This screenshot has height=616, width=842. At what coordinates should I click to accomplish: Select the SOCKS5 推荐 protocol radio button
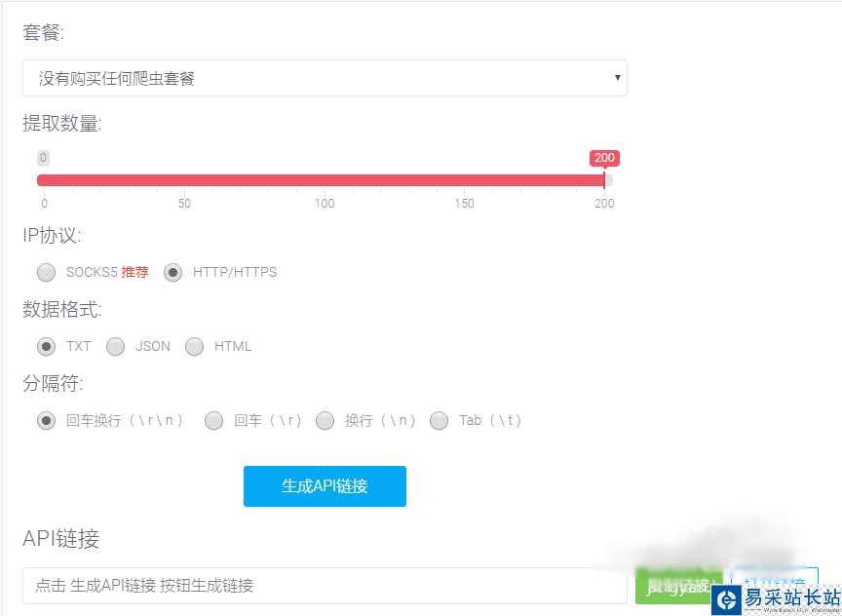[46, 272]
